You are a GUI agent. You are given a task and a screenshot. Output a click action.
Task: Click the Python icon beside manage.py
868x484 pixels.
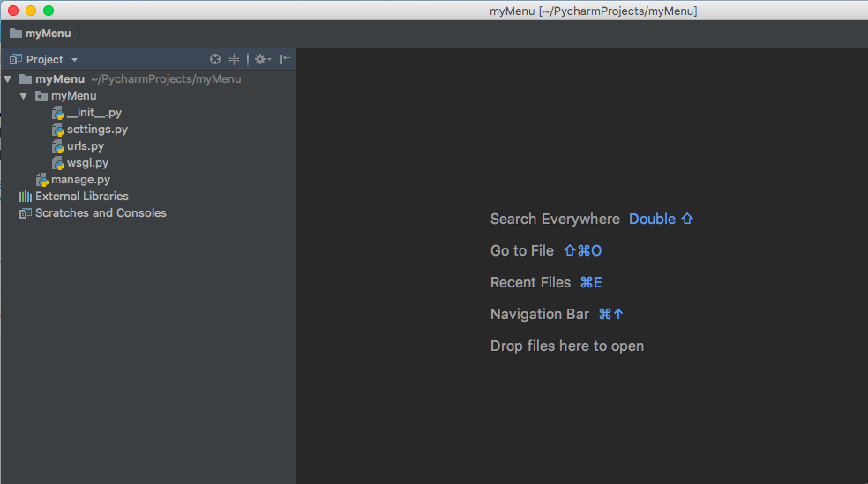tap(42, 181)
